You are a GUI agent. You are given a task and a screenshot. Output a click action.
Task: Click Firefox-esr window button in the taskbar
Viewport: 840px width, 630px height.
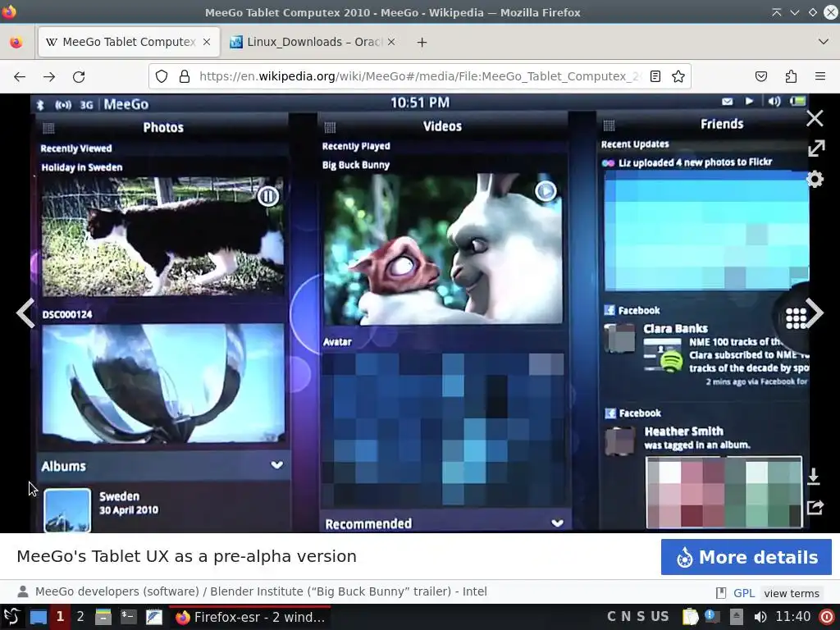(x=250, y=617)
